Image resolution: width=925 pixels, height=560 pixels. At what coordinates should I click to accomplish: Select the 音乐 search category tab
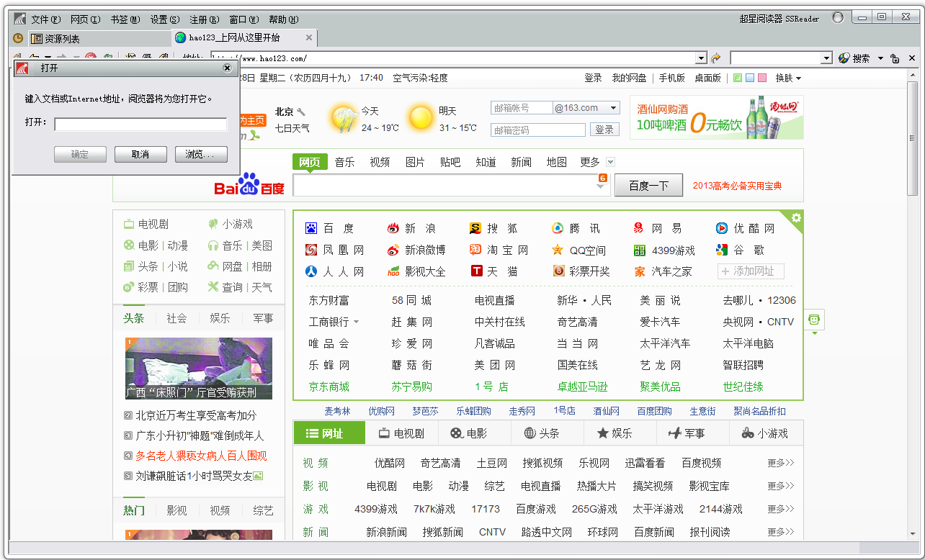(x=344, y=162)
